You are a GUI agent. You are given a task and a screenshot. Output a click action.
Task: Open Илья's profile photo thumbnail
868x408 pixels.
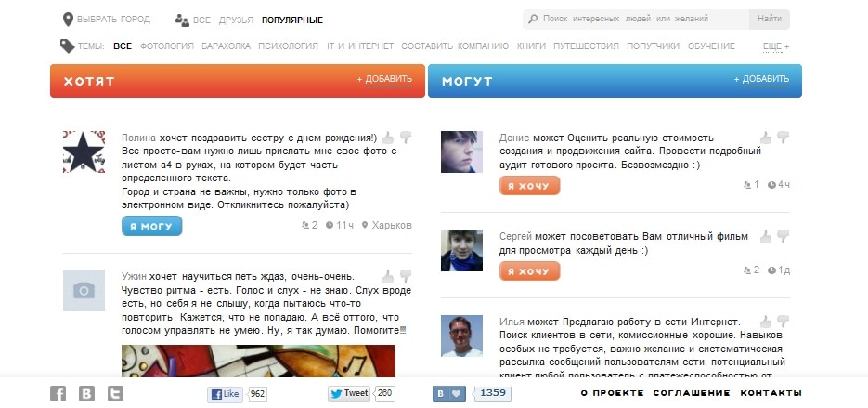coord(461,336)
